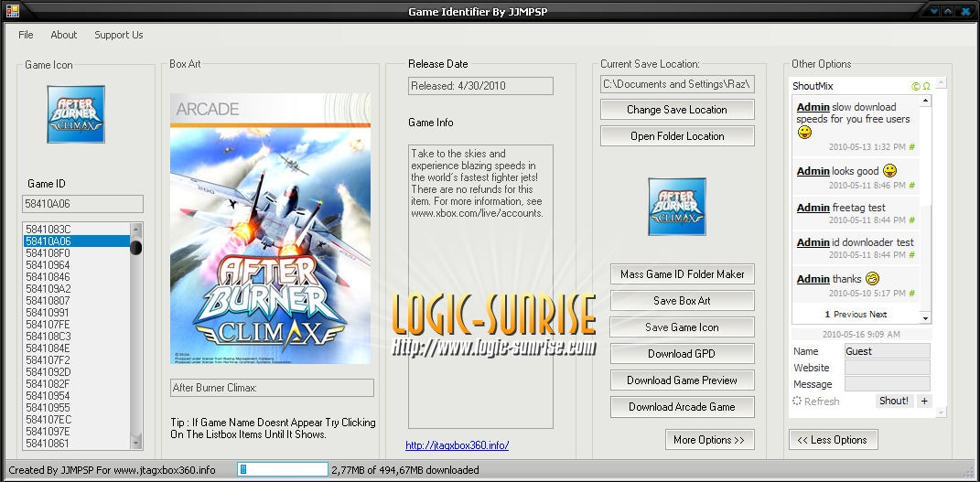Click the Open Folder Location button
Image resolution: width=980 pixels, height=482 pixels.
677,136
